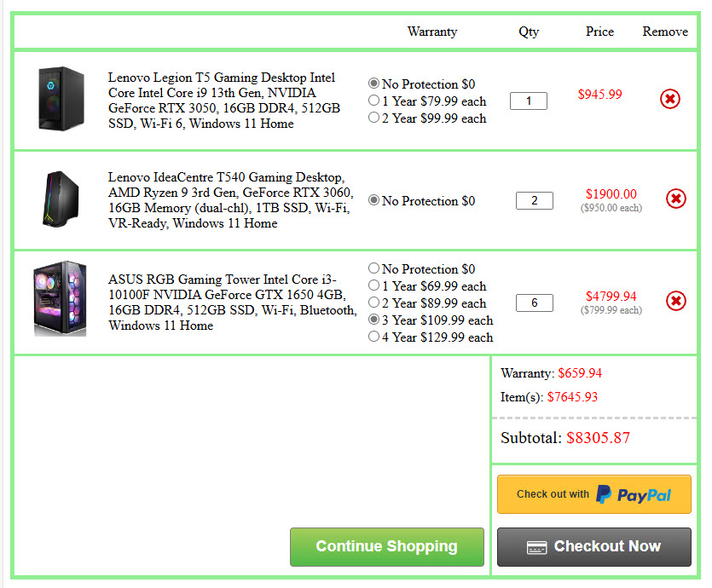Focus the IdeaCentre T540 quantity box
Screen dimensions: 712x588
click(x=535, y=201)
